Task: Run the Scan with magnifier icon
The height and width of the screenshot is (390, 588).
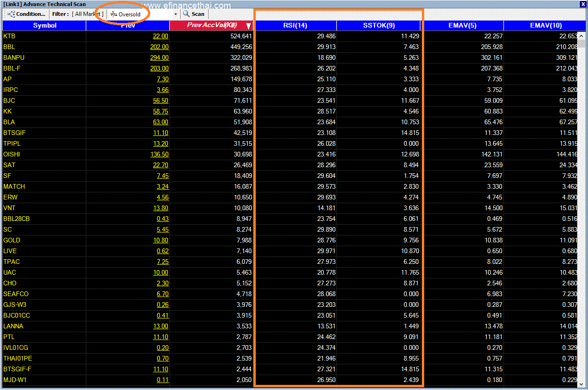Action: coord(194,14)
